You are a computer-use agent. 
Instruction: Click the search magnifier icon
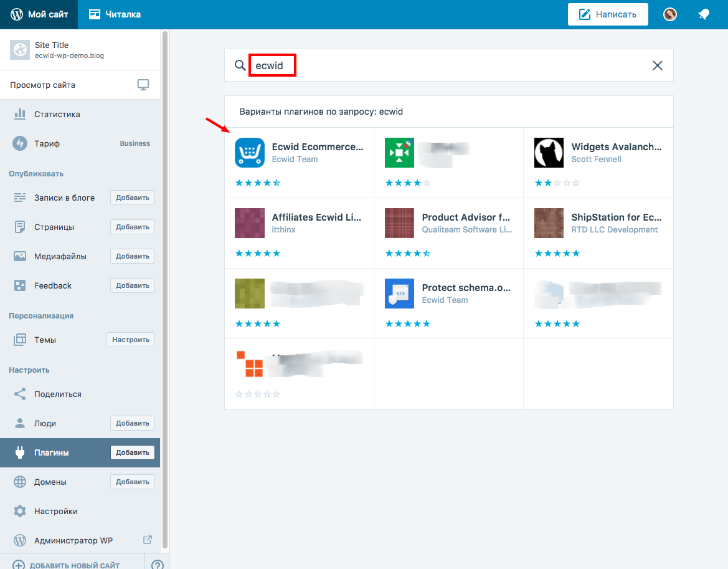pos(240,65)
